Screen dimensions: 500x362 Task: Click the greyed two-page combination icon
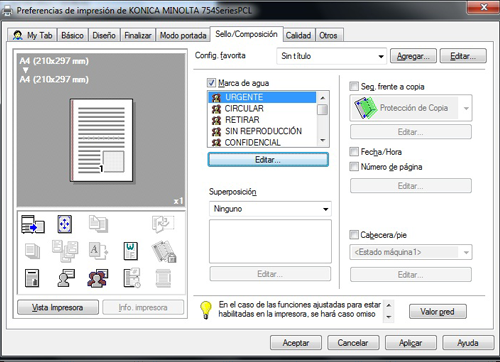[x=98, y=224]
